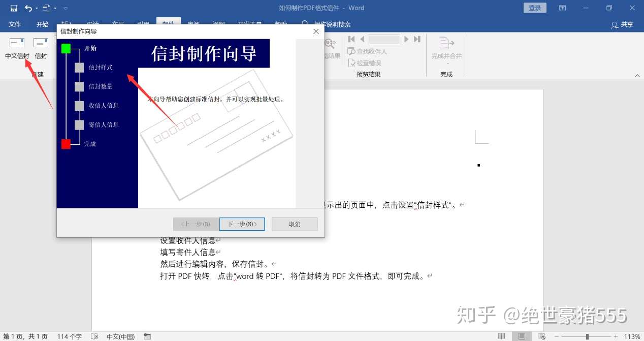Click the <上一步(B) button
The image size is (644, 341).
coord(196,224)
